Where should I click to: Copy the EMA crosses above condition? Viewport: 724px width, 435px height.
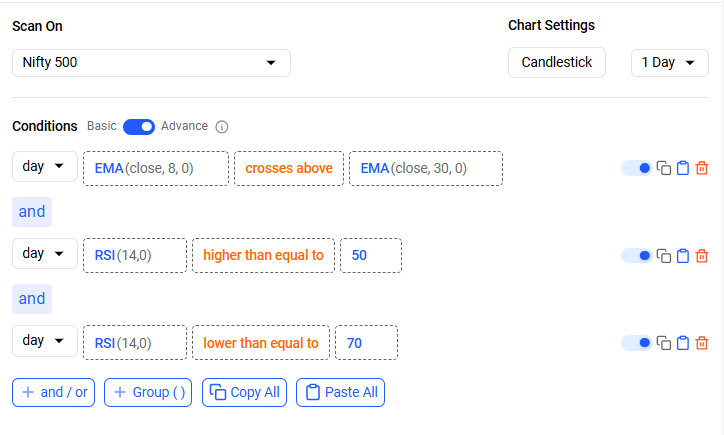coord(664,168)
